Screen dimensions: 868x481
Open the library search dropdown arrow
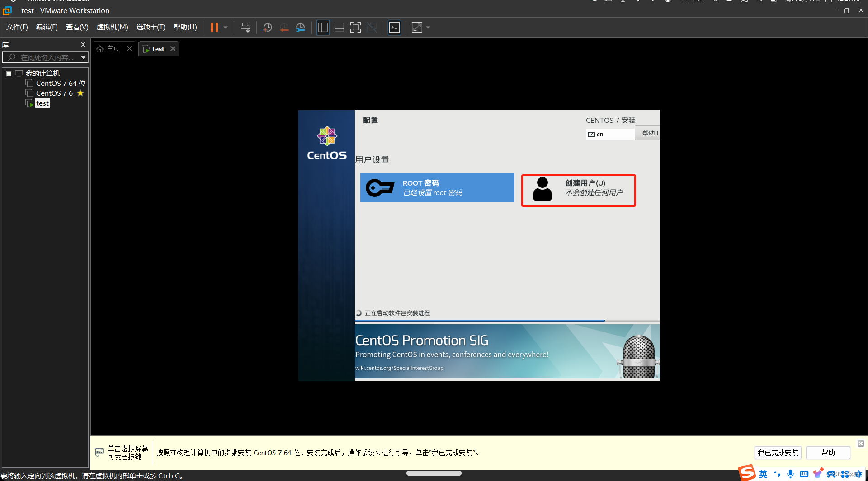84,57
